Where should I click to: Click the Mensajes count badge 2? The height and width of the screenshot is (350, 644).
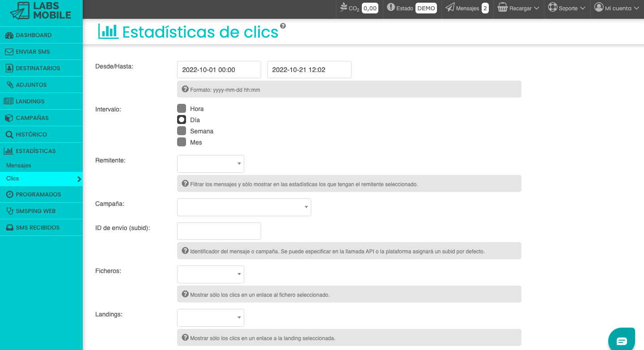(485, 8)
